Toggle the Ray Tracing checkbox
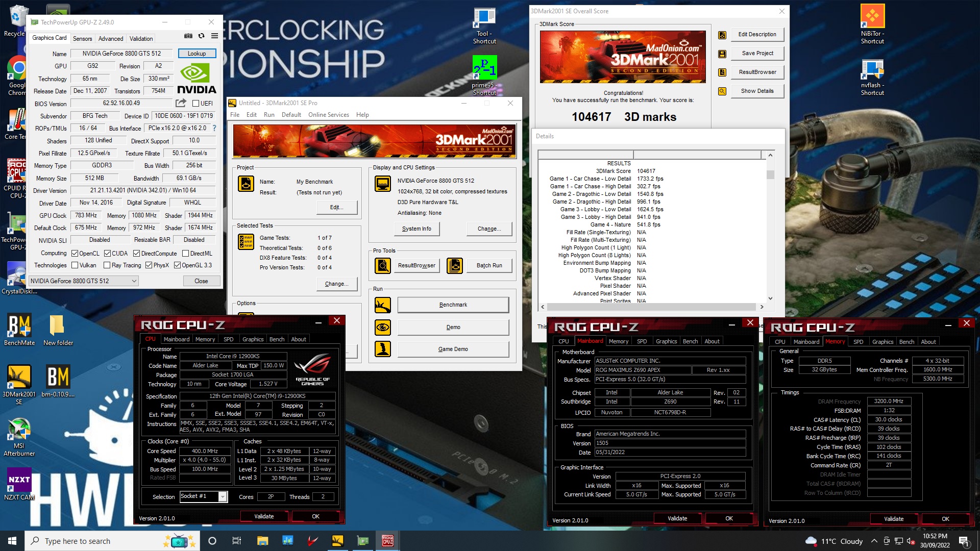The height and width of the screenshot is (551, 980). point(107,265)
